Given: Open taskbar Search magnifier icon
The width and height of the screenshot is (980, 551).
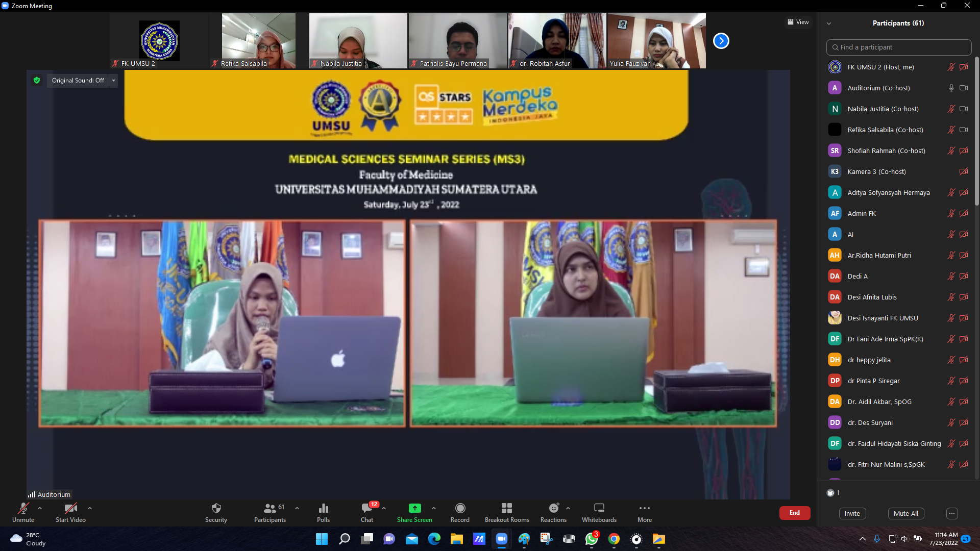Looking at the screenshot, I should (x=345, y=539).
